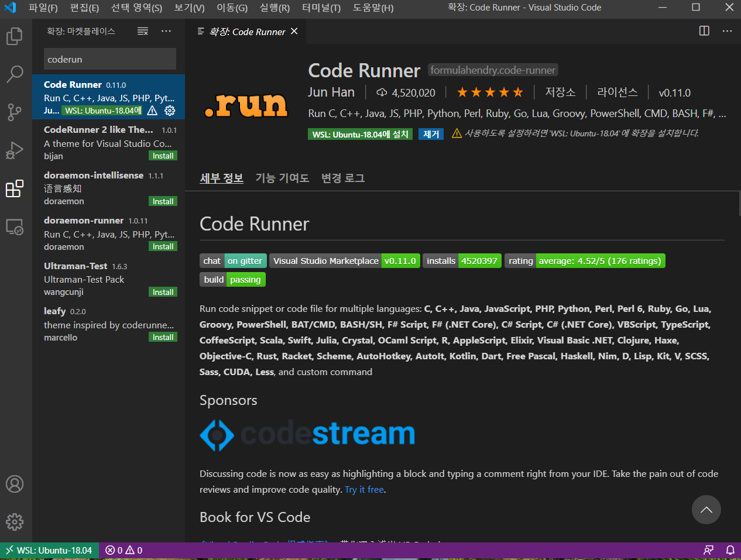Viewport: 741px width, 560px height.
Task: Open the Remote Explorer view
Action: [15, 226]
